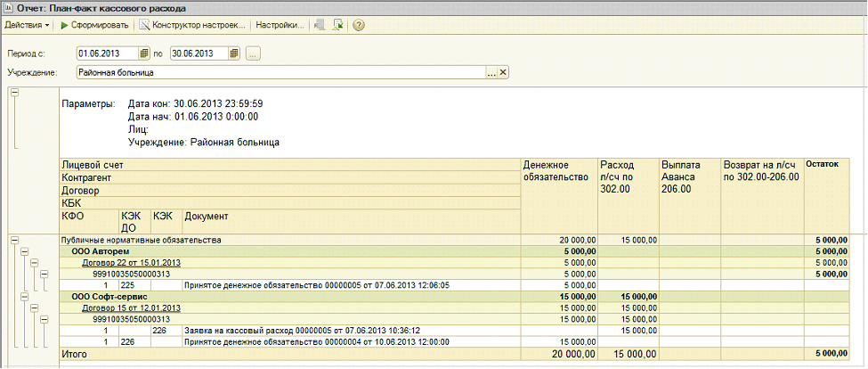The image size is (868, 369).
Task: Open Настройки... dialog
Action: click(280, 26)
